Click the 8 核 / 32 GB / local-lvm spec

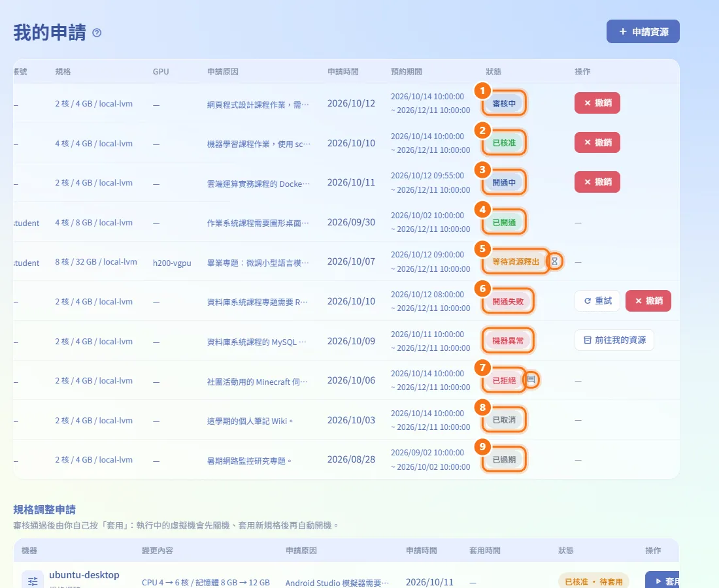[96, 262]
